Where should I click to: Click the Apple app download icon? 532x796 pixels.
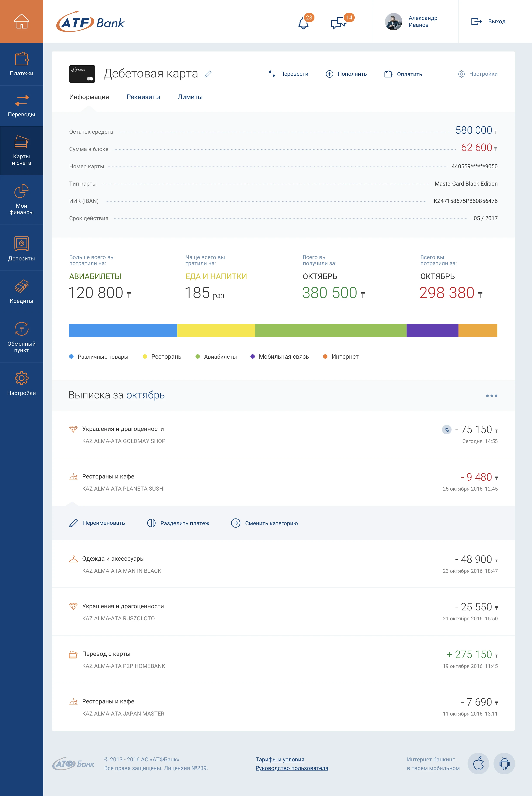(x=478, y=764)
